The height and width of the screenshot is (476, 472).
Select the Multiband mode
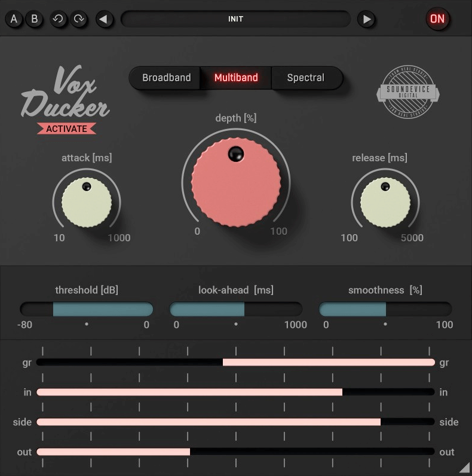[x=236, y=78]
